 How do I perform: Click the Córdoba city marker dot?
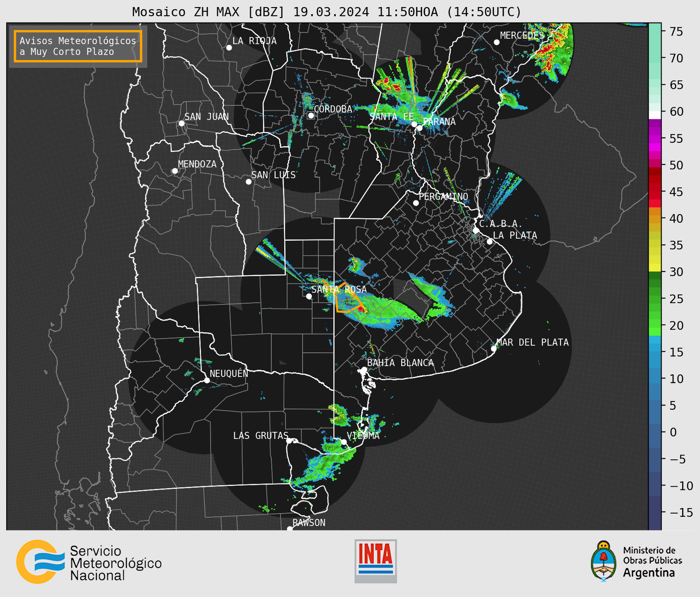[311, 115]
